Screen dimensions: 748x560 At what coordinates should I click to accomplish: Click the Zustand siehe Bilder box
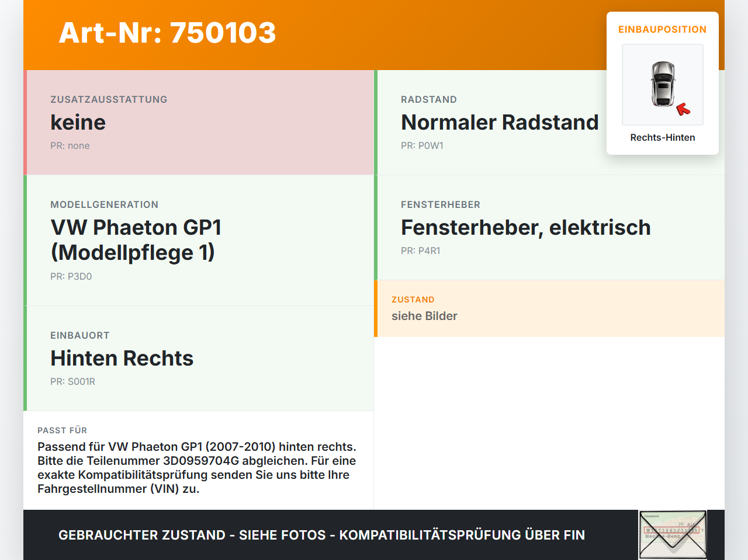click(549, 308)
